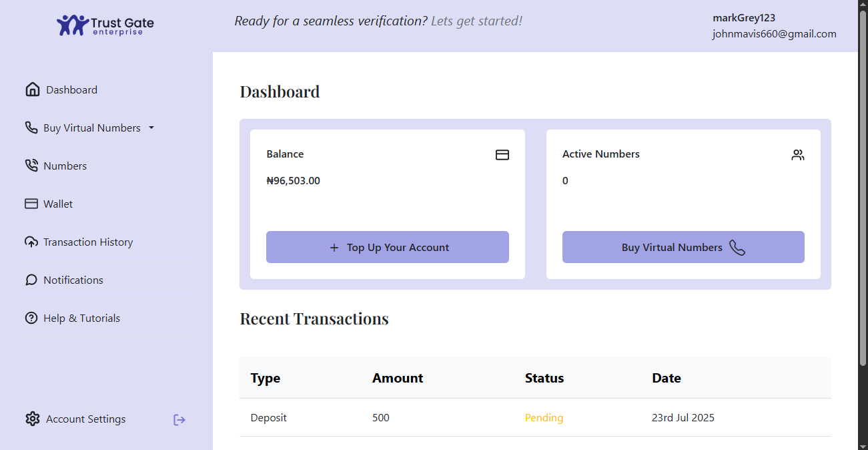Click the Notifications chat bubble icon
The width and height of the screenshot is (868, 450).
(x=31, y=280)
